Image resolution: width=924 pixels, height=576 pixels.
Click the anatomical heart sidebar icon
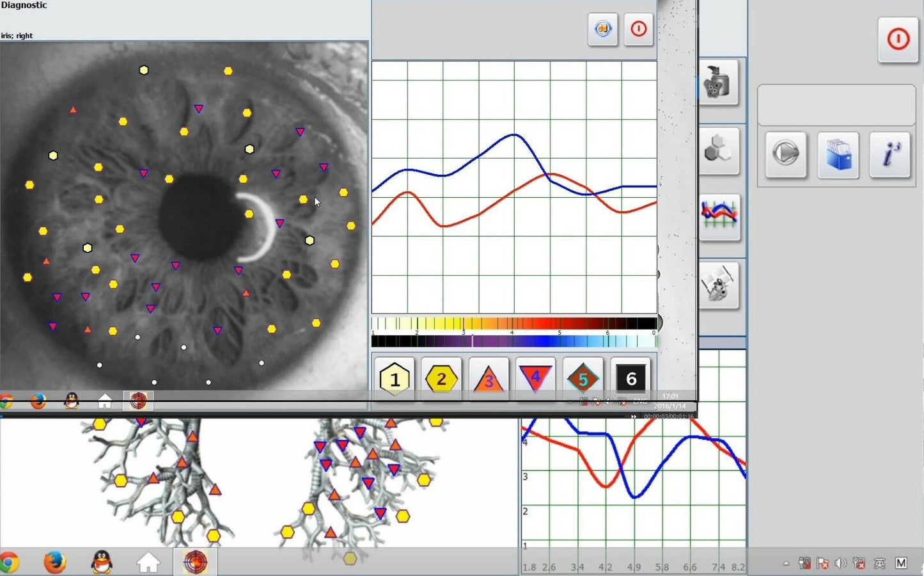pyautogui.click(x=719, y=285)
